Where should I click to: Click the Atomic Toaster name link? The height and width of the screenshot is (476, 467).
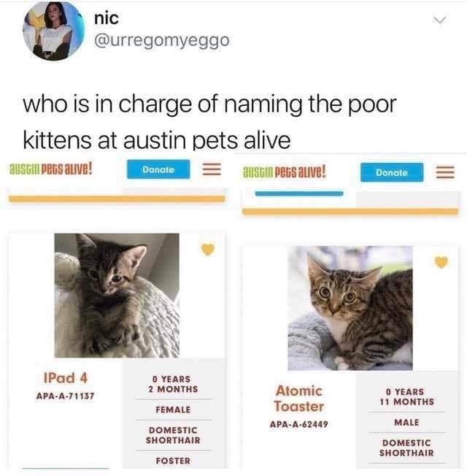point(298,399)
